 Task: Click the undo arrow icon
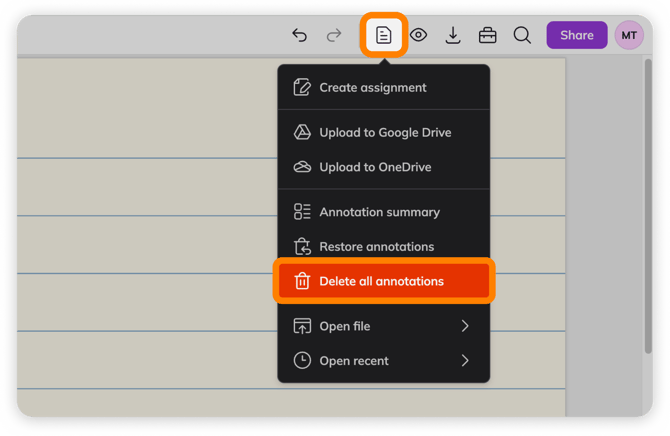coord(300,35)
